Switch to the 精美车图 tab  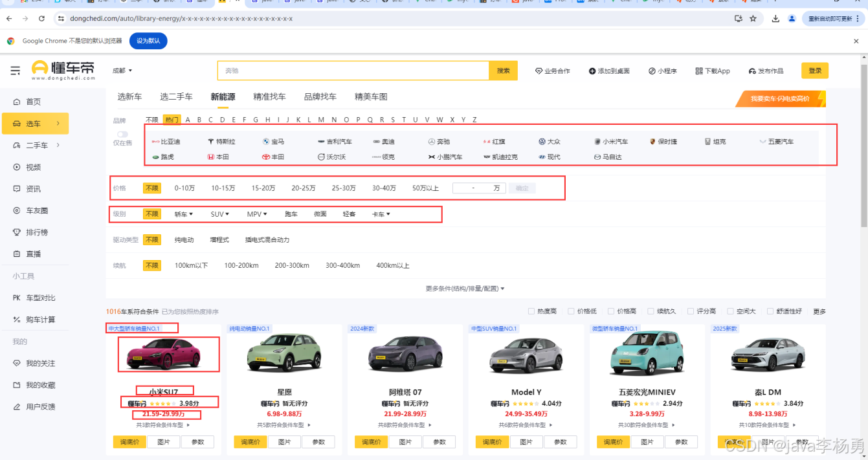(x=371, y=97)
